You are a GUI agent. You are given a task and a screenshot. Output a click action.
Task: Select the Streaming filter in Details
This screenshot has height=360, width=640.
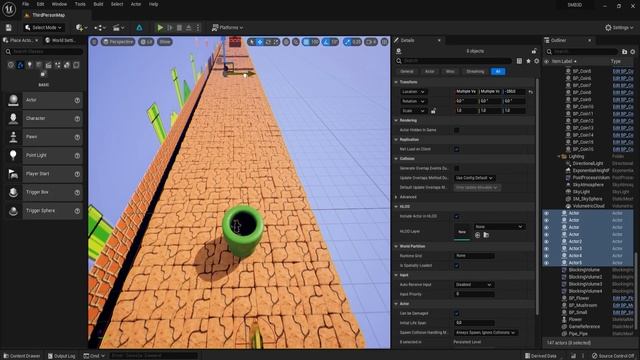pos(475,71)
